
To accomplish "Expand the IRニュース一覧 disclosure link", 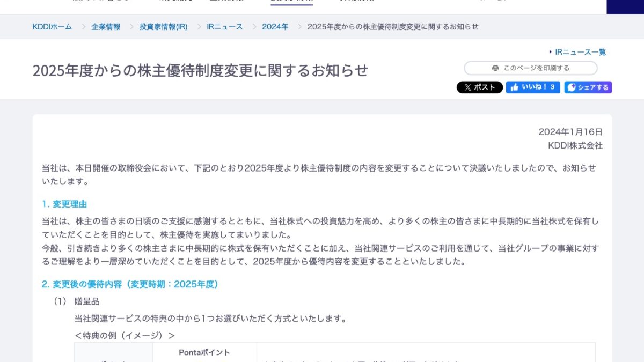I will tap(580, 51).
